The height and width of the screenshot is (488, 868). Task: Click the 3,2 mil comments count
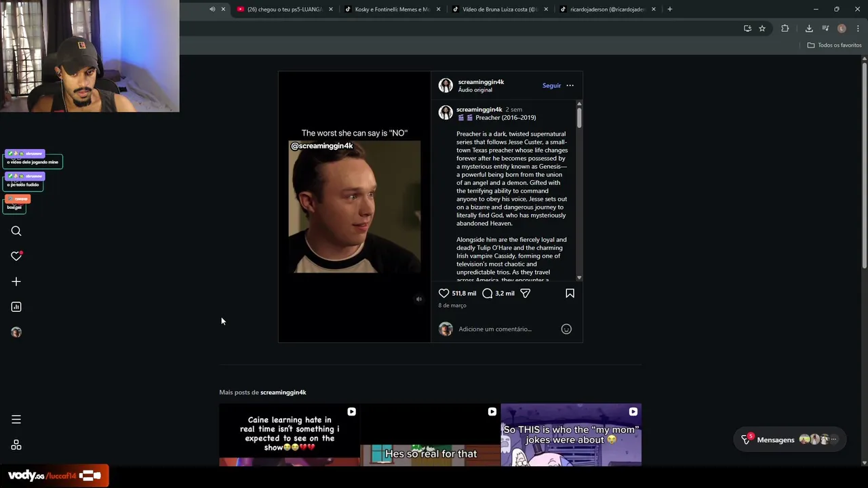coord(505,293)
